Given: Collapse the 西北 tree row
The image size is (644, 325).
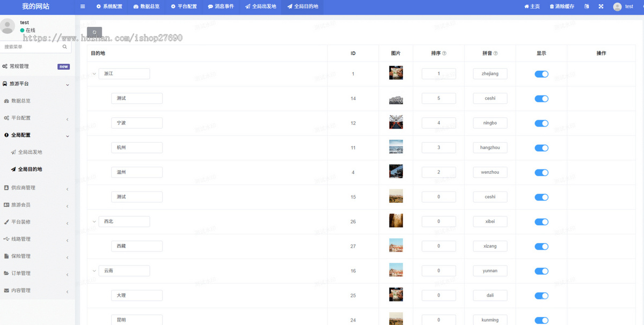Looking at the screenshot, I should click(x=94, y=221).
